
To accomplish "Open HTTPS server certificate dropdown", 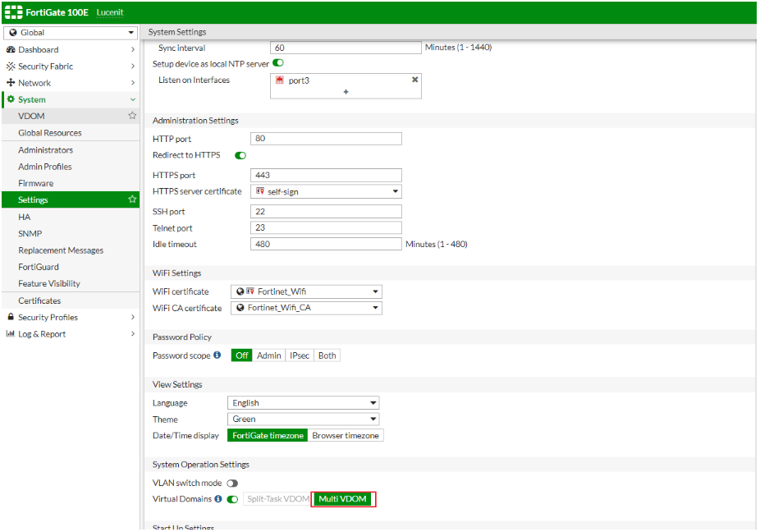I will pyautogui.click(x=326, y=191).
